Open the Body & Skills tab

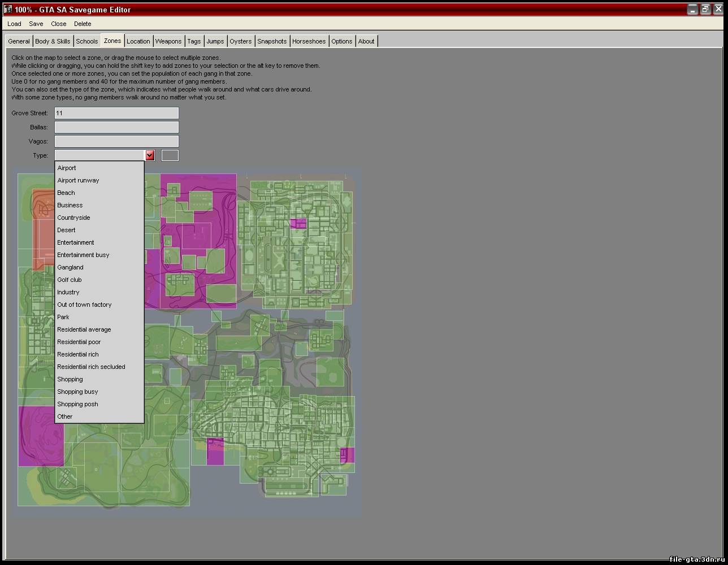pyautogui.click(x=53, y=41)
